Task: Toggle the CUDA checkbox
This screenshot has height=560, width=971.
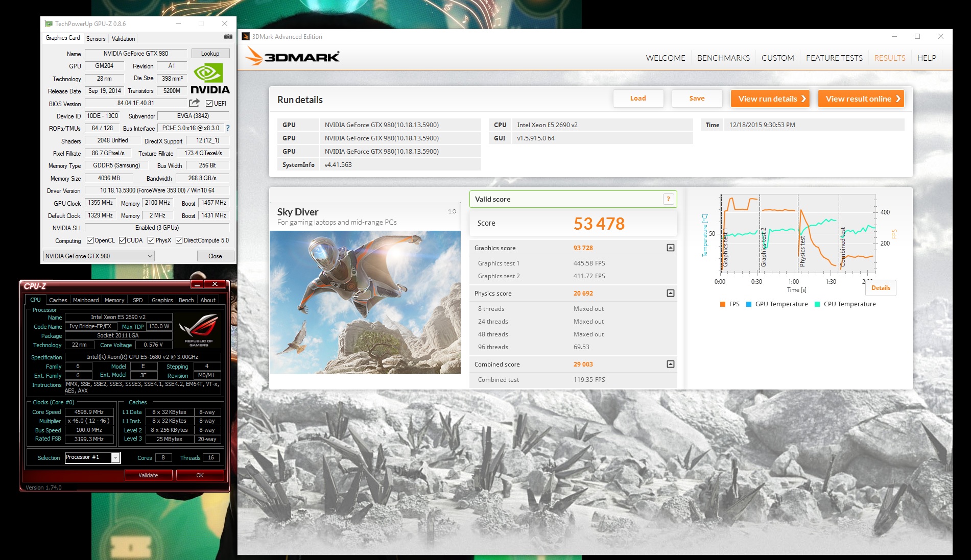Action: 122,240
